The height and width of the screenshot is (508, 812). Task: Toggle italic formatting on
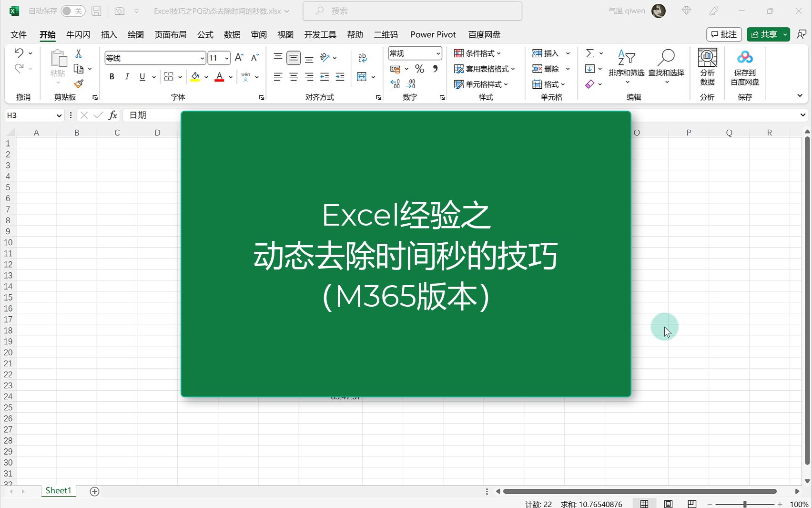pos(127,76)
